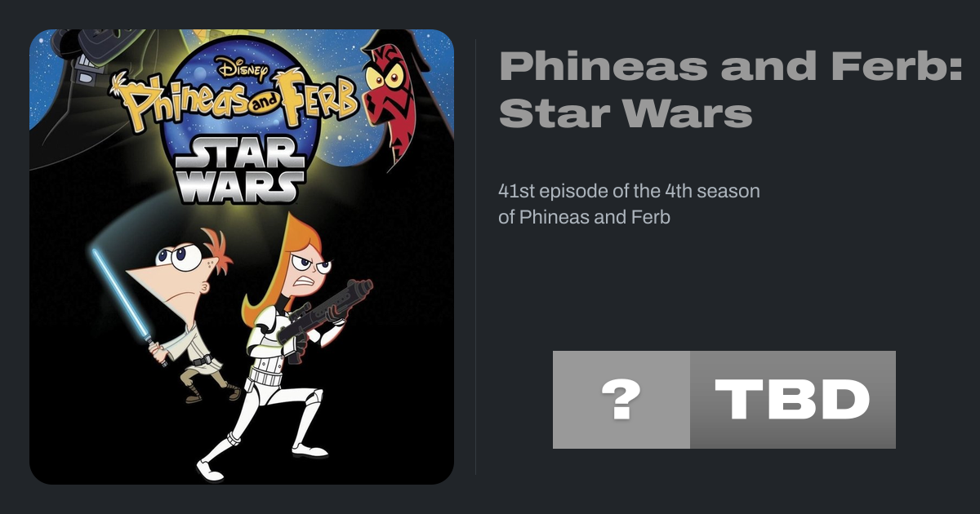Click the Darth Vader helmet in the corner

point(78,65)
